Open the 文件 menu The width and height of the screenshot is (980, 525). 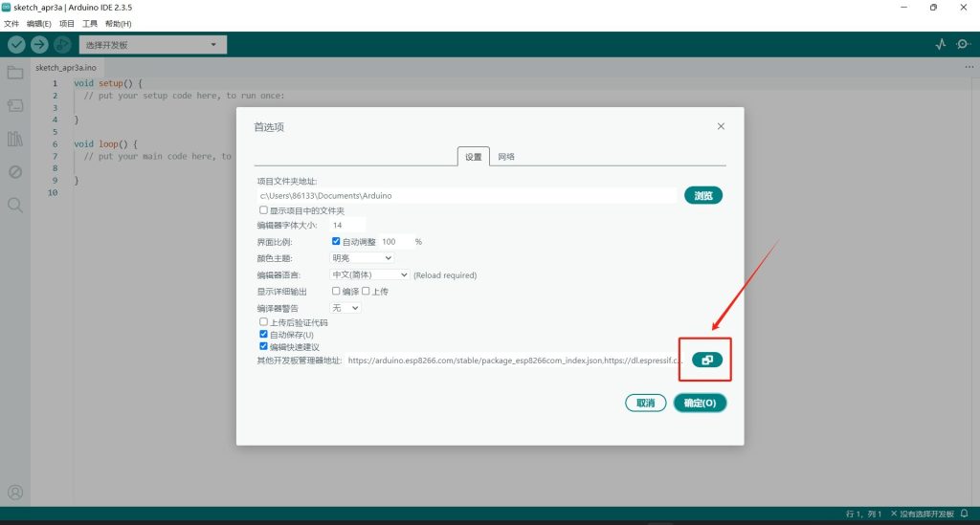(x=11, y=24)
